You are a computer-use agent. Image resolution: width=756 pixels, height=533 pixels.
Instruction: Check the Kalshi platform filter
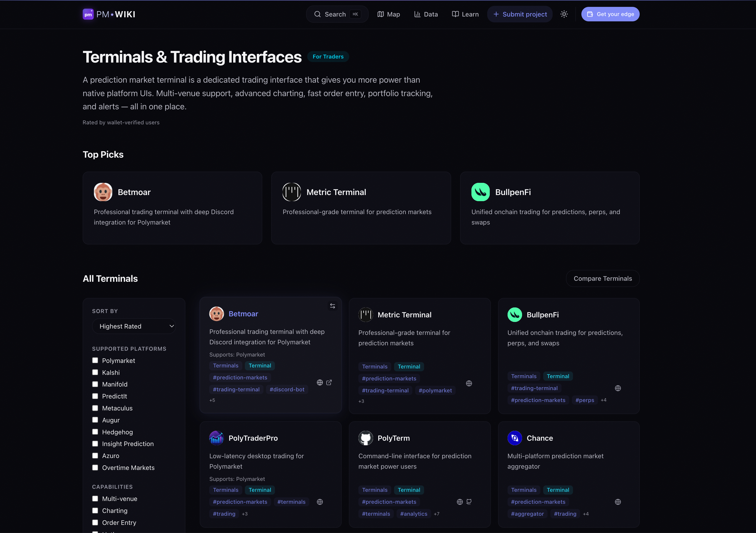[95, 372]
